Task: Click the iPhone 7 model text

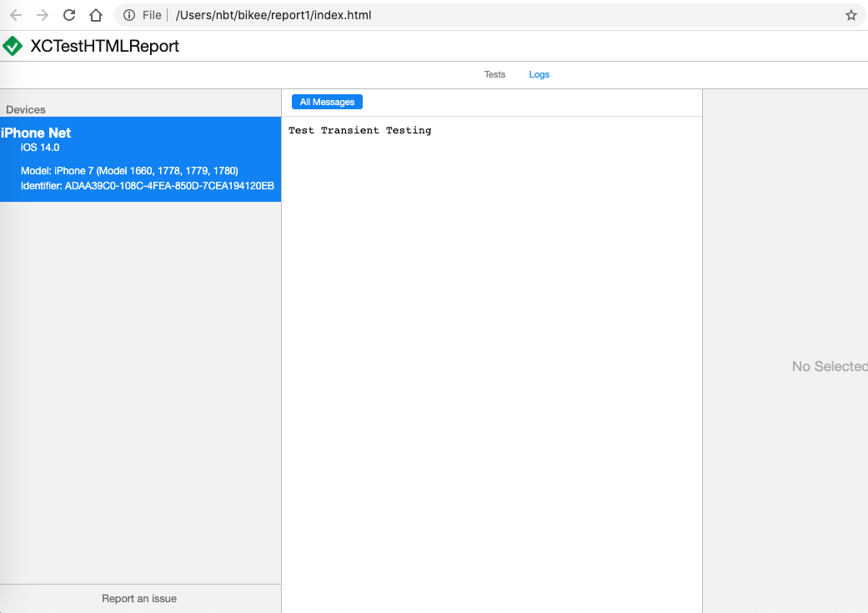Action: click(x=129, y=171)
